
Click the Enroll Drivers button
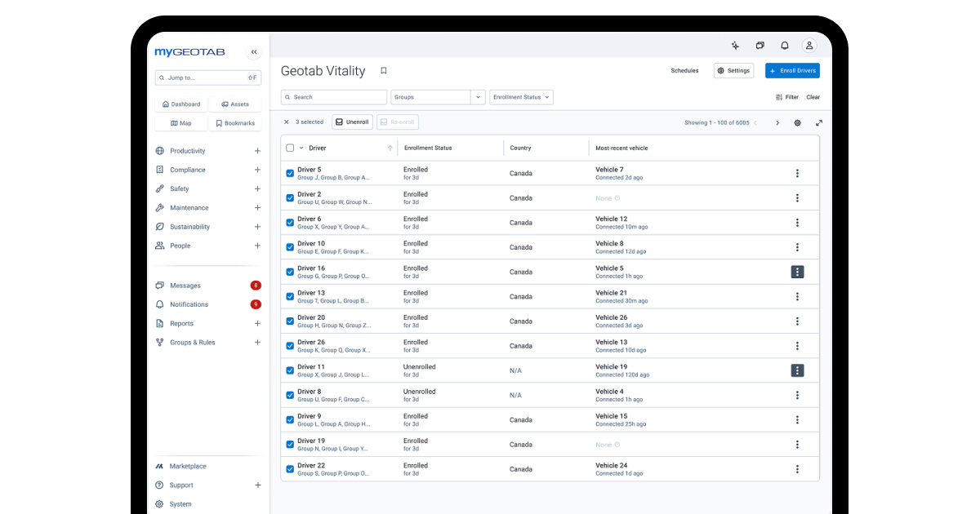[792, 71]
